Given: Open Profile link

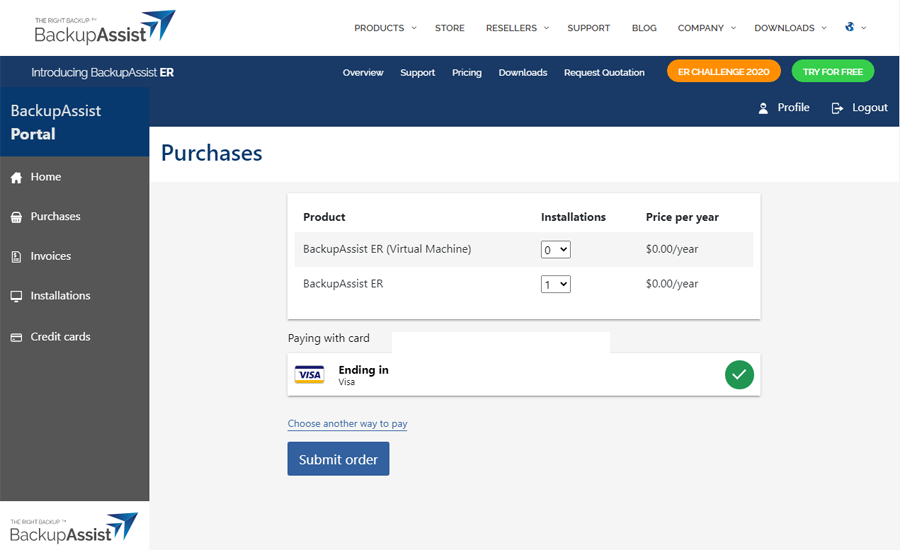Looking at the screenshot, I should tap(793, 107).
